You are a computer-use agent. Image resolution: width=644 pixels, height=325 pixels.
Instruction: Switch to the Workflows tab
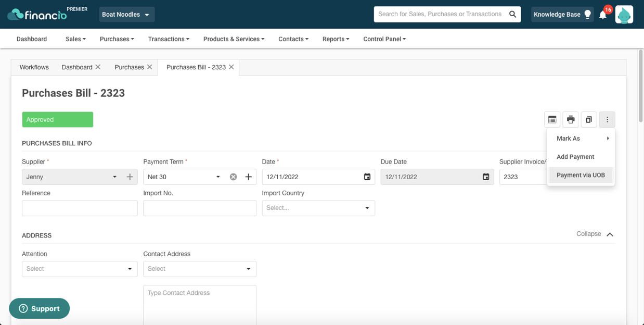34,67
